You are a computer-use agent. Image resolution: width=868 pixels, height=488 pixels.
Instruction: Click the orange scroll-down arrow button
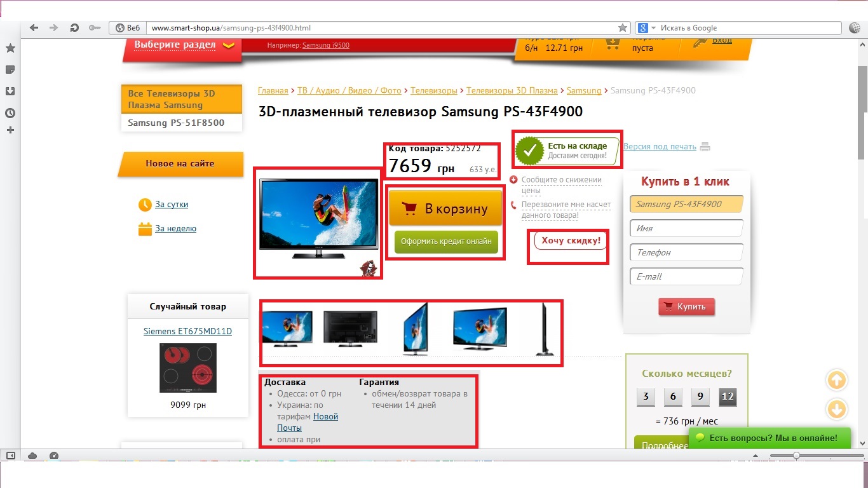coord(837,409)
